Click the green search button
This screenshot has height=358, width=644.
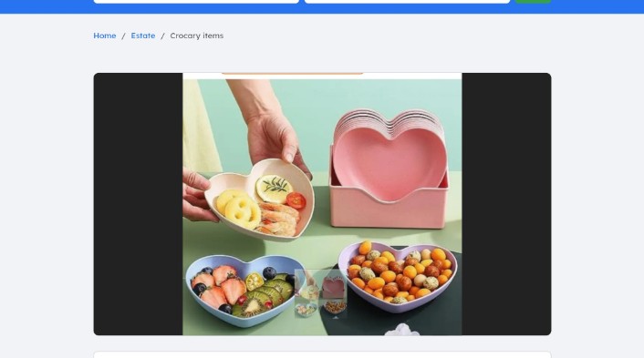(533, 2)
